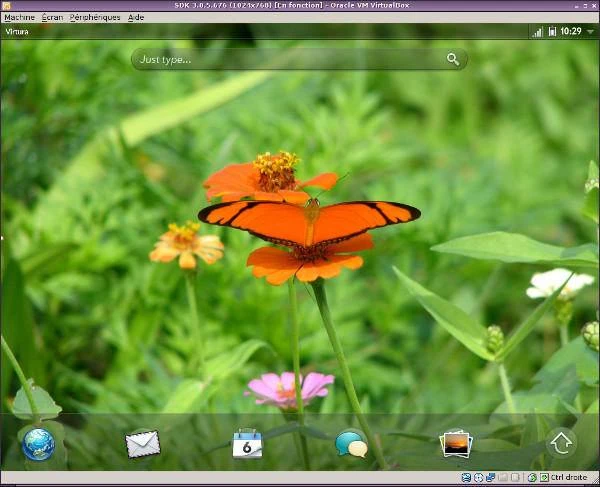Click the host key arrow icon
Image resolution: width=600 pixels, height=487 pixels.
544,477
